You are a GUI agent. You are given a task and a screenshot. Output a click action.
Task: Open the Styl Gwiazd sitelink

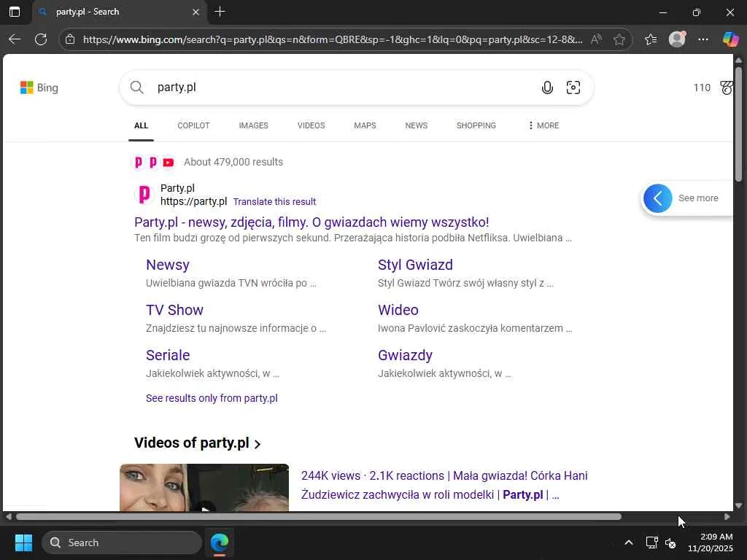(x=415, y=265)
